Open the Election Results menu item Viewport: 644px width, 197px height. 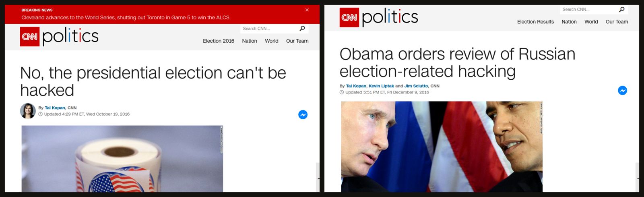[x=535, y=22]
